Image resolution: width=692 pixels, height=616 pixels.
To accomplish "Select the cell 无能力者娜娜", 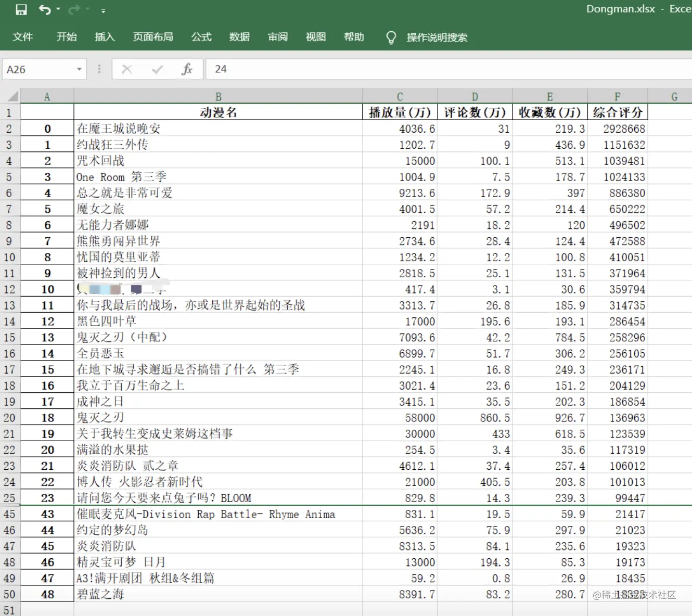I will coord(218,225).
